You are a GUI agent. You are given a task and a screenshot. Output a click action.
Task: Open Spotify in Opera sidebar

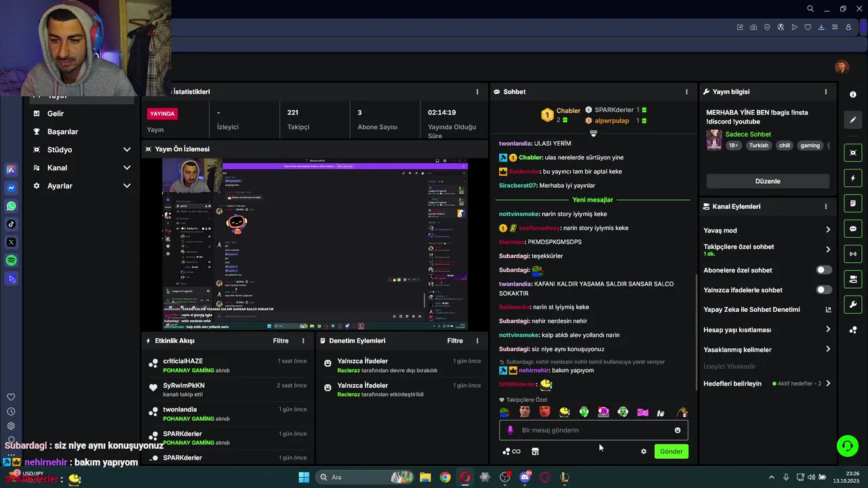(x=11, y=260)
